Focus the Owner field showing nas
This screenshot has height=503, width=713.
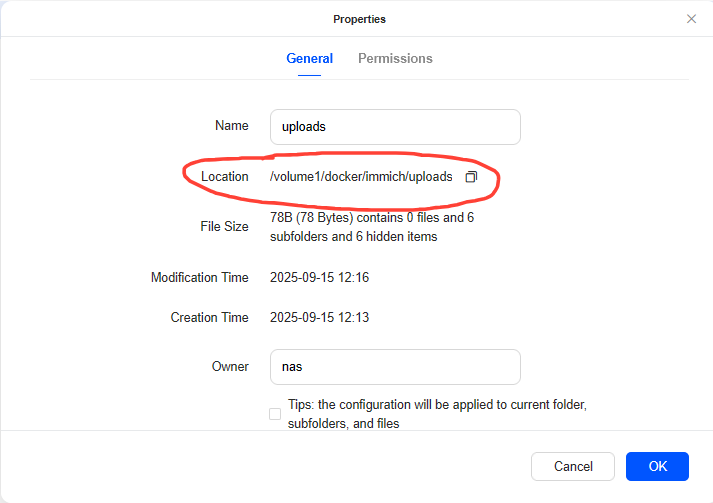tap(395, 366)
